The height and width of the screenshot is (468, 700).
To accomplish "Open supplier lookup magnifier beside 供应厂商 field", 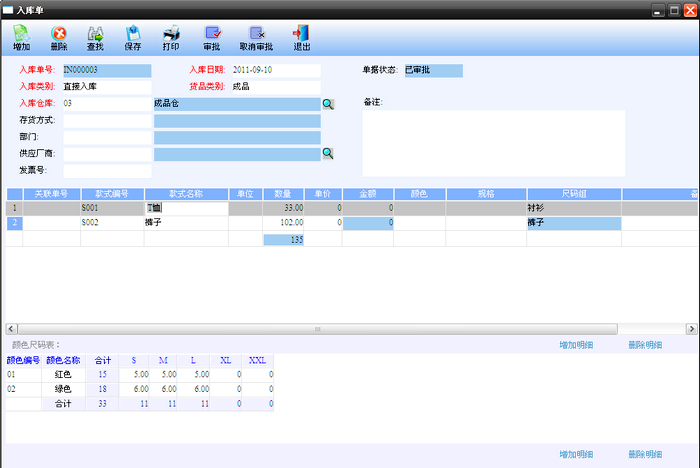I will click(327, 153).
